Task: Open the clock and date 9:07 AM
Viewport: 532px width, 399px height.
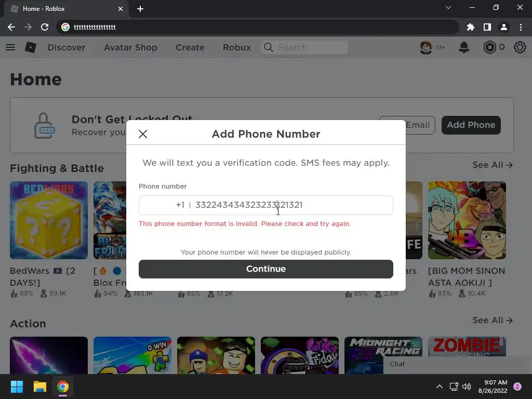Action: [x=493, y=387]
